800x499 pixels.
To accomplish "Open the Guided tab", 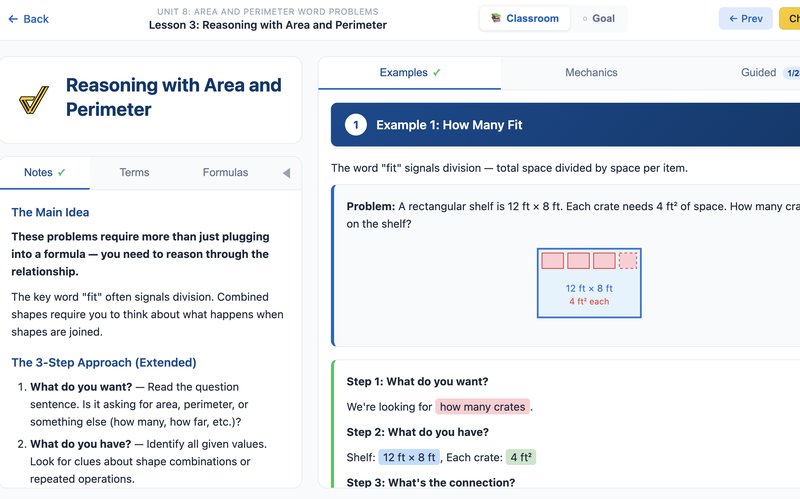I will click(758, 72).
